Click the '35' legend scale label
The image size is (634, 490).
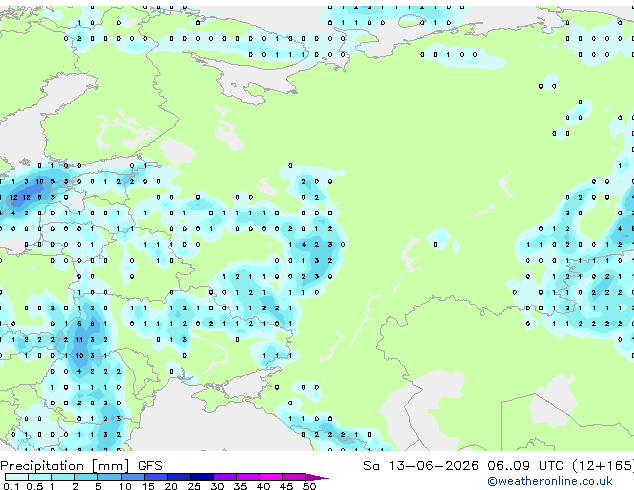[240, 486]
